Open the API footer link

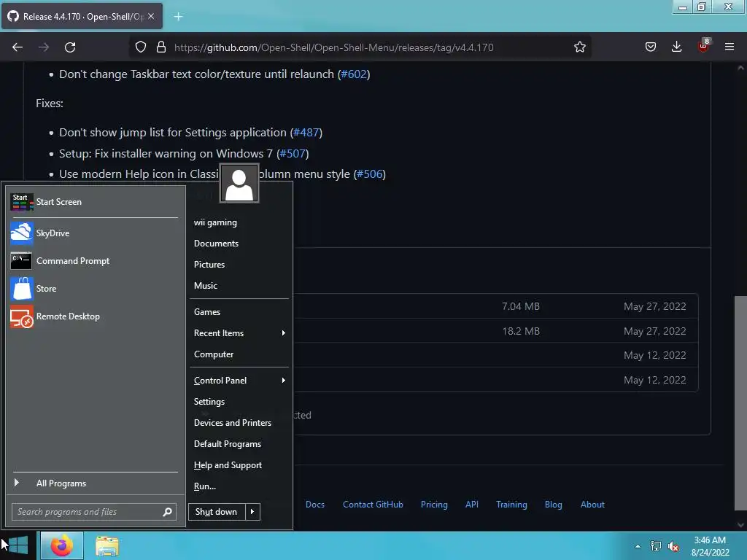click(472, 505)
